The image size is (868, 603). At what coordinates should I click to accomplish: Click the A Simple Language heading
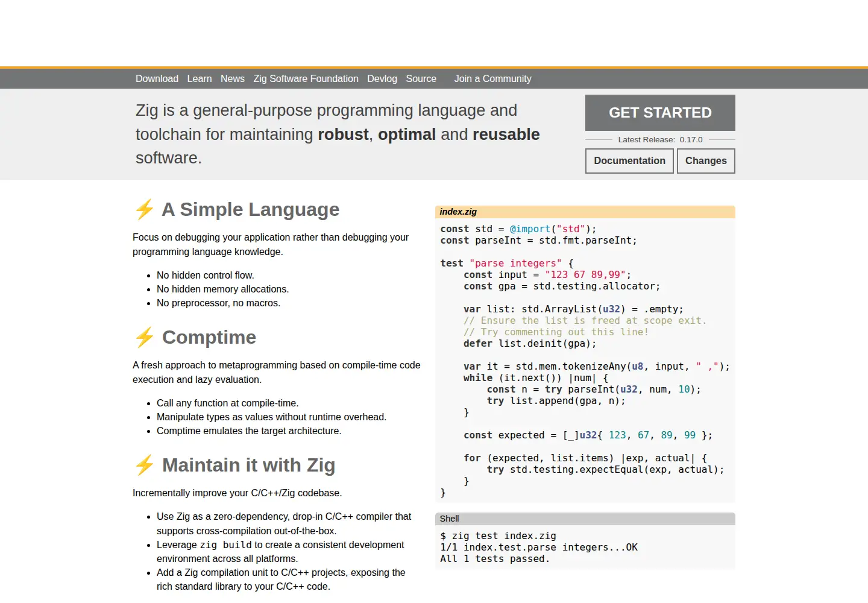pyautogui.click(x=251, y=209)
